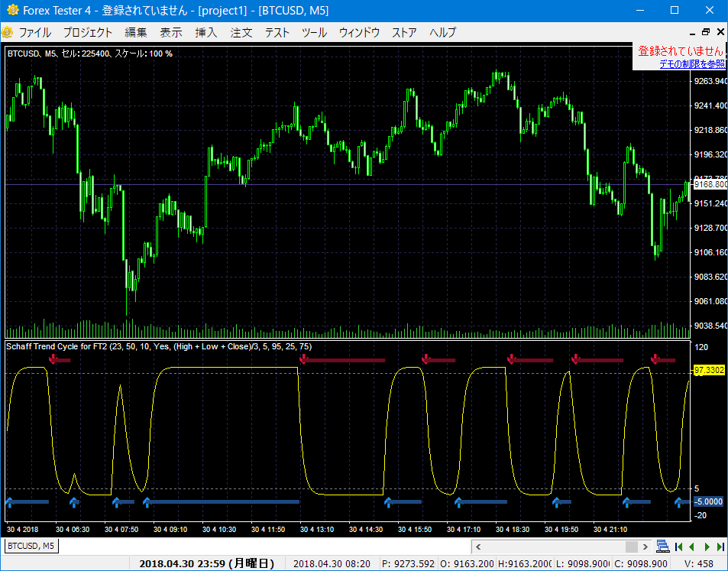Viewport: 728px width, 571px height.
Task: Open the ツール menu
Action: pyautogui.click(x=314, y=33)
